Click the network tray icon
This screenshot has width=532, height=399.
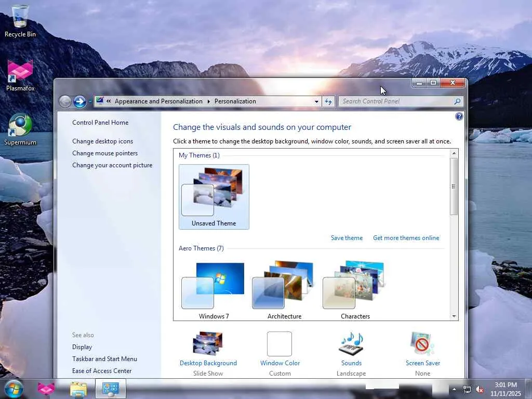pyautogui.click(x=467, y=389)
